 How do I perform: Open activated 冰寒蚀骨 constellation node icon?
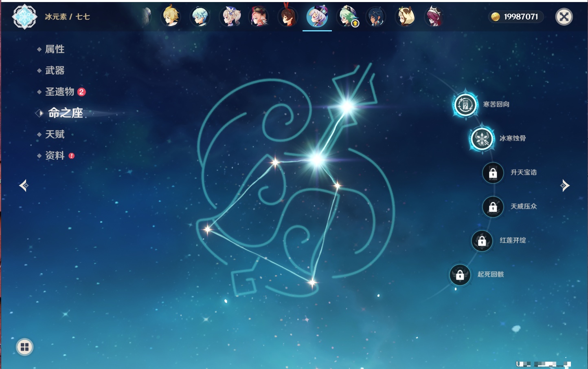tap(482, 139)
